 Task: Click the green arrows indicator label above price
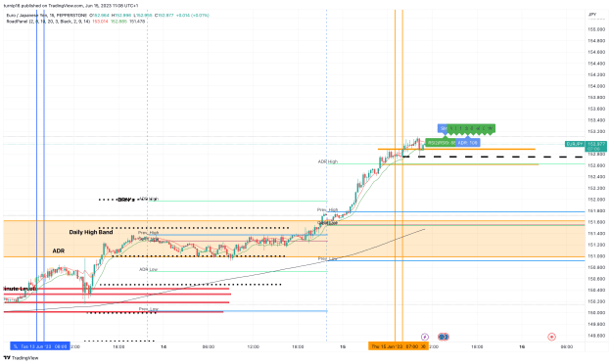(x=471, y=128)
